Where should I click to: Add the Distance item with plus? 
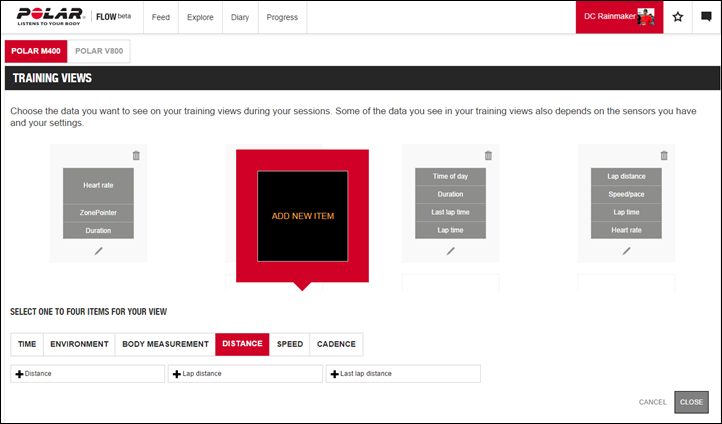pyautogui.click(x=87, y=374)
